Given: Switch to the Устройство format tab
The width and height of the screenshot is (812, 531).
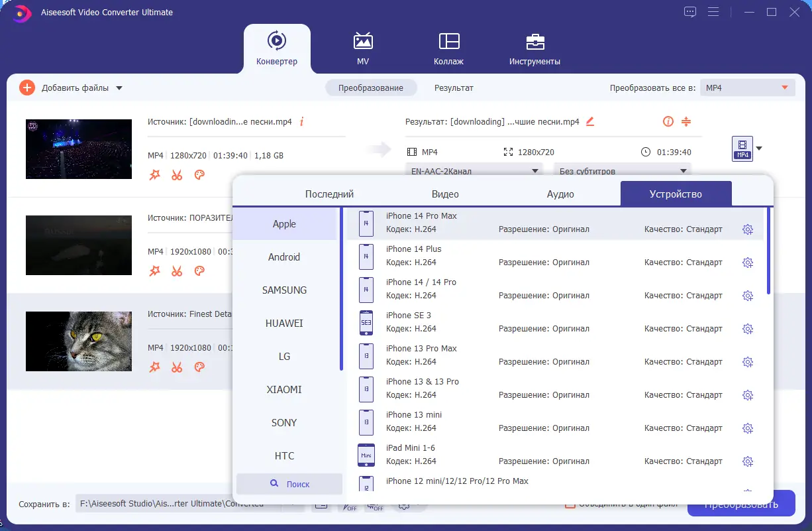Looking at the screenshot, I should (x=676, y=194).
